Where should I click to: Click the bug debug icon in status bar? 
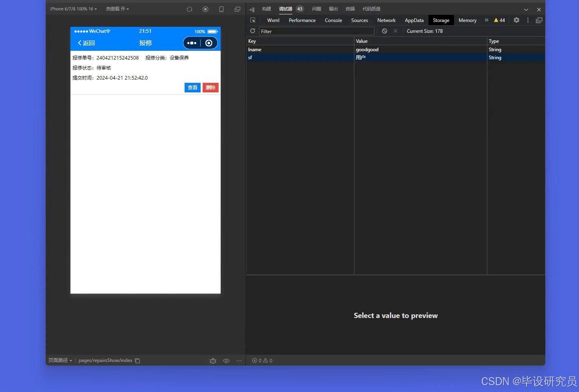[x=213, y=361]
